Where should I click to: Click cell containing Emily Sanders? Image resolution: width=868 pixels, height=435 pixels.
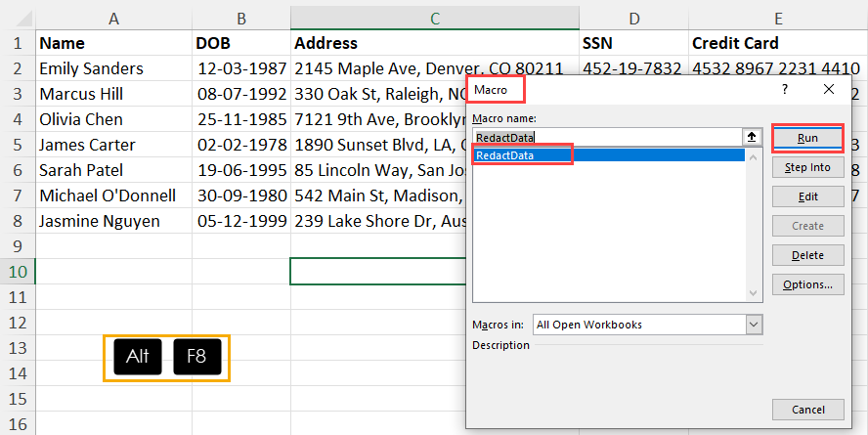tap(91, 68)
